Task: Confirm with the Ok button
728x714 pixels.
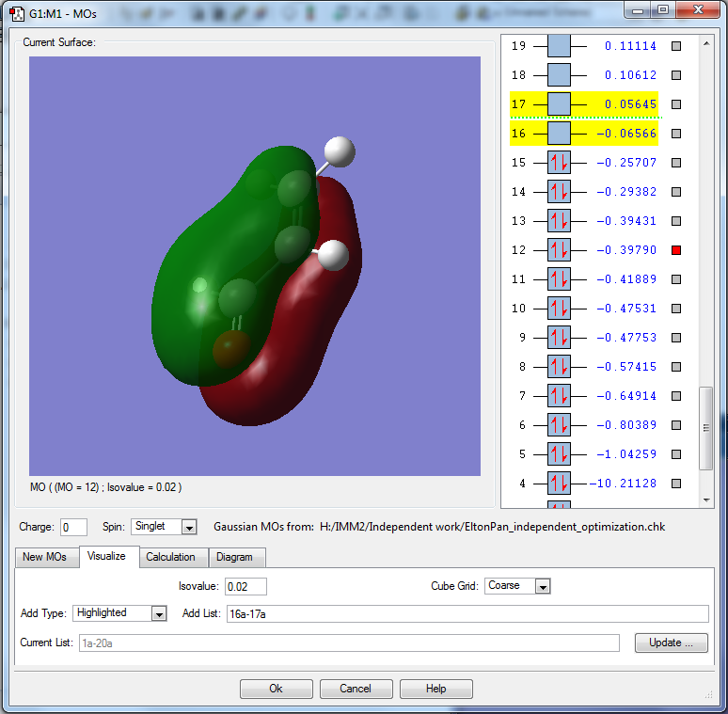Action: 277,689
